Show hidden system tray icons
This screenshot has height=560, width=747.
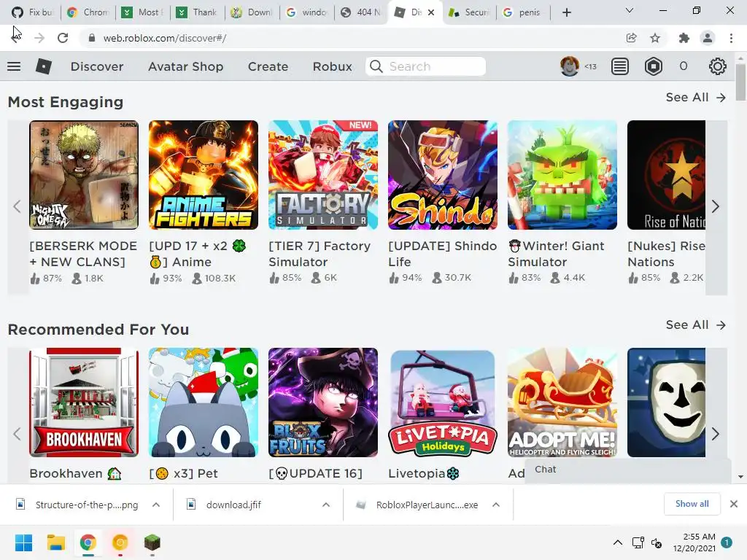(617, 542)
